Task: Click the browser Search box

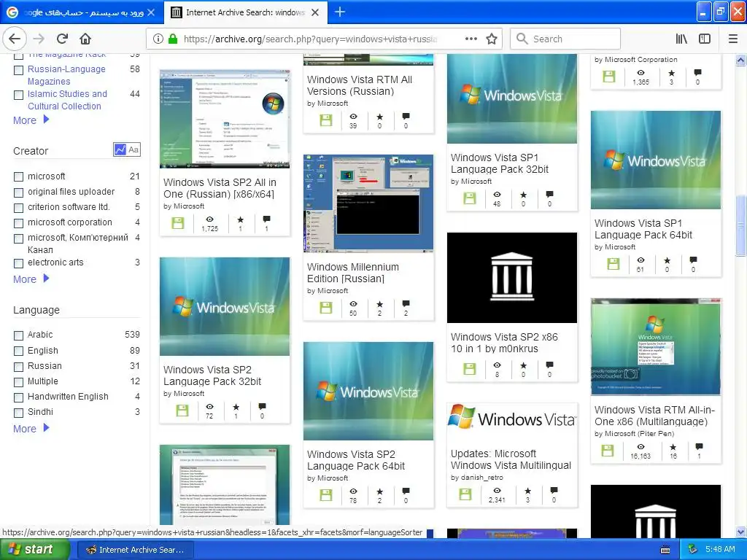Action: [565, 39]
